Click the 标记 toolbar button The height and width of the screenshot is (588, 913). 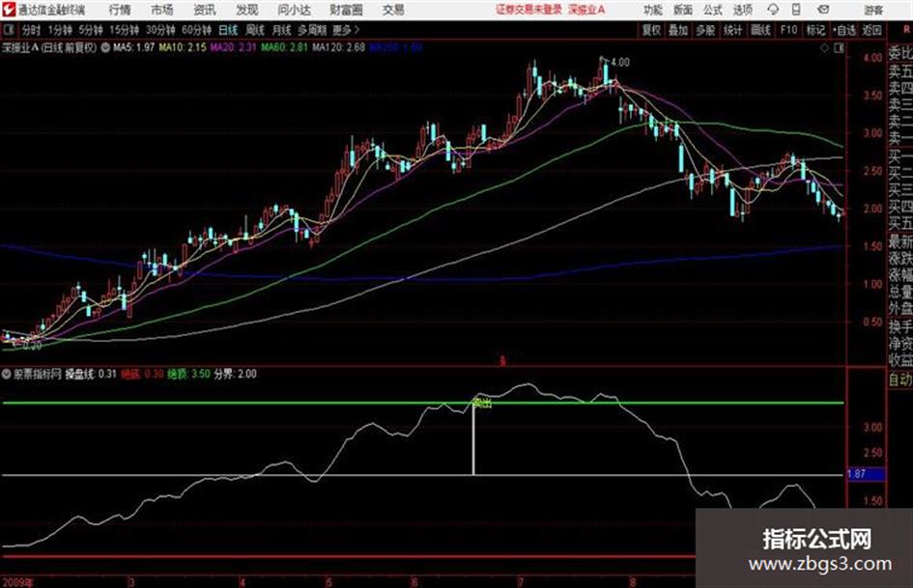815,30
